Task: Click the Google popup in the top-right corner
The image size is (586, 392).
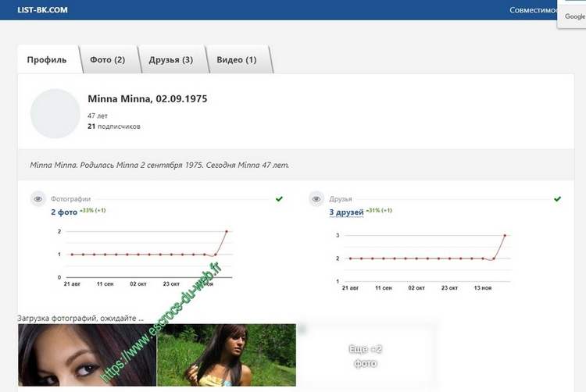Action: pos(573,16)
